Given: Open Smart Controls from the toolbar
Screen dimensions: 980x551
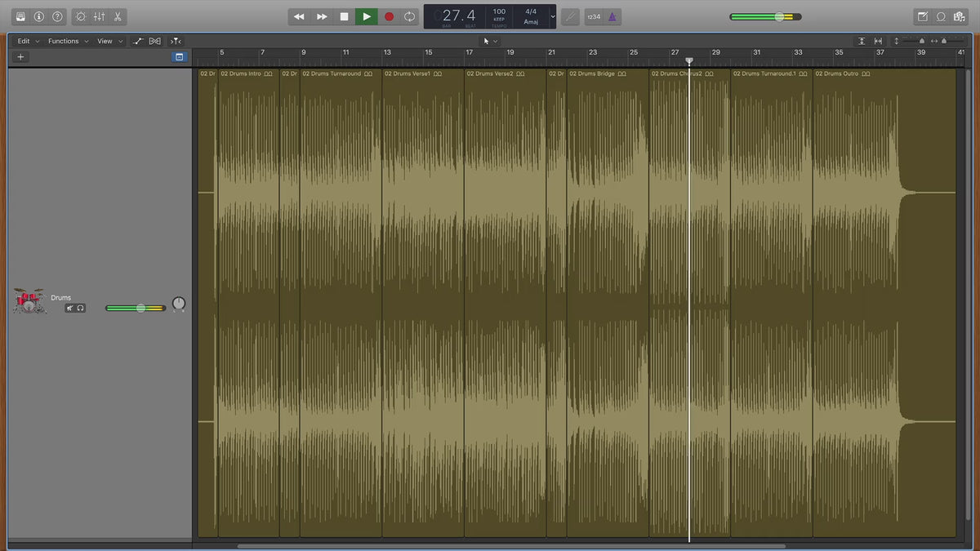Looking at the screenshot, I should pos(80,16).
